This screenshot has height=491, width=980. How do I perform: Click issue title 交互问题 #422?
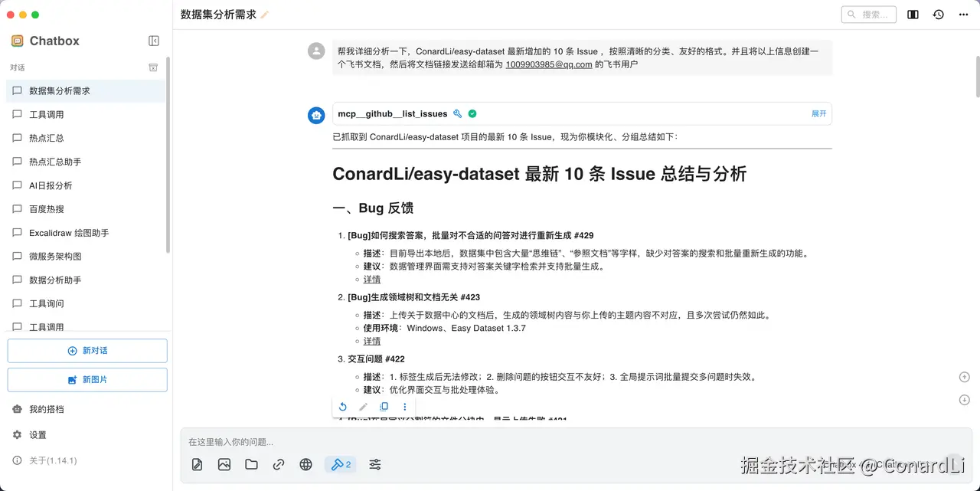coord(376,358)
